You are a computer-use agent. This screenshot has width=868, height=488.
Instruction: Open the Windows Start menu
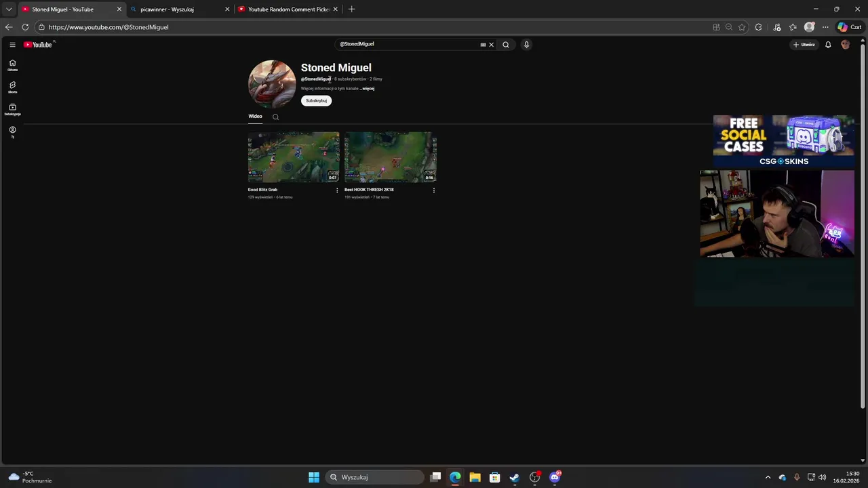[x=314, y=477]
